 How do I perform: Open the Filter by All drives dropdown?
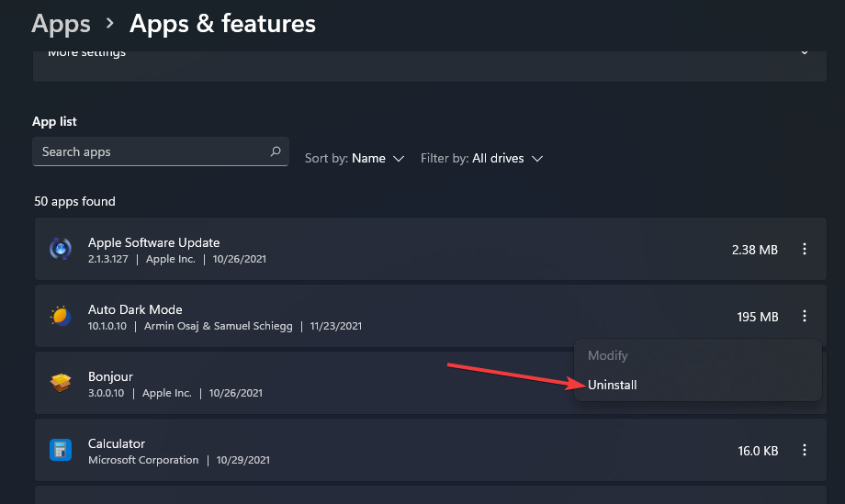482,158
